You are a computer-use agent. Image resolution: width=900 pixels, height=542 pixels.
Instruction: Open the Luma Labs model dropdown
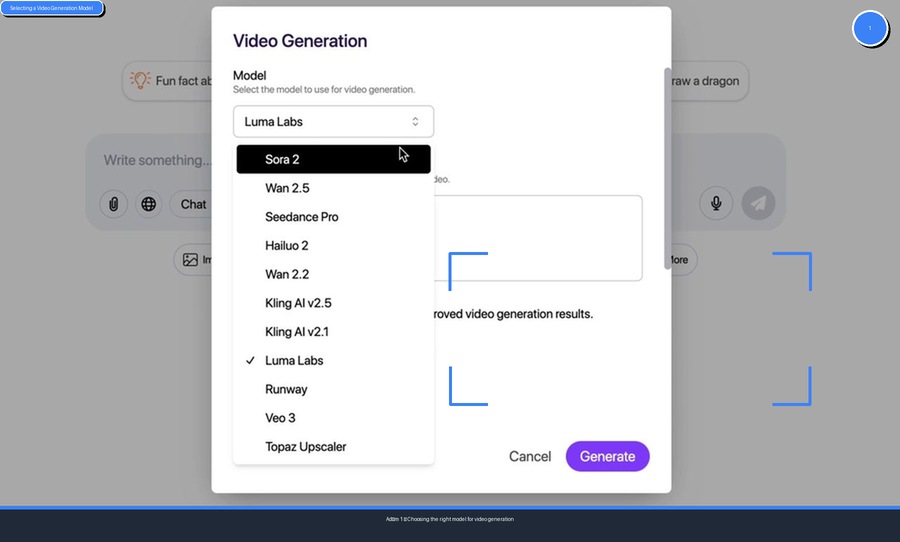point(333,122)
